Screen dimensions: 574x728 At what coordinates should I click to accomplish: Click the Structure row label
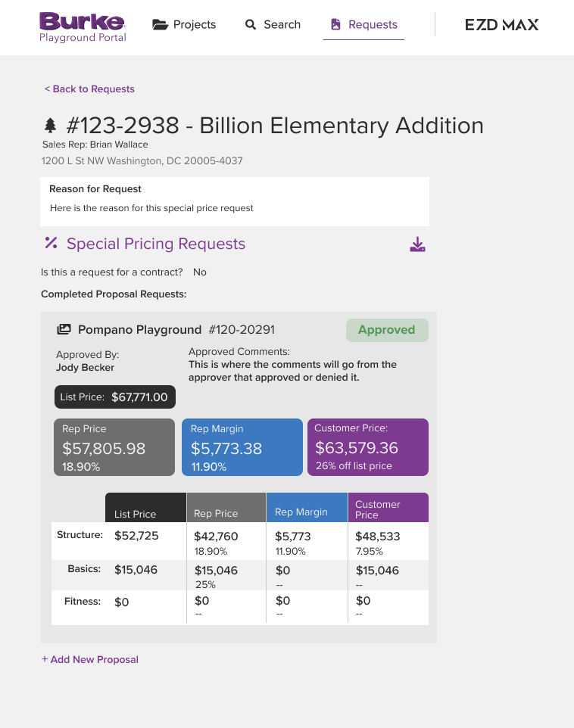tap(80, 535)
